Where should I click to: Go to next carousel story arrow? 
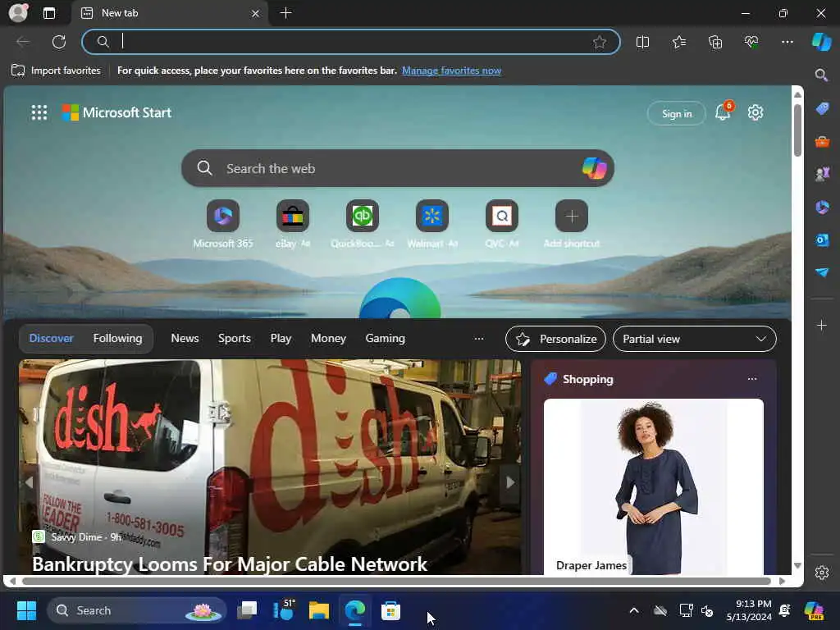tap(510, 482)
